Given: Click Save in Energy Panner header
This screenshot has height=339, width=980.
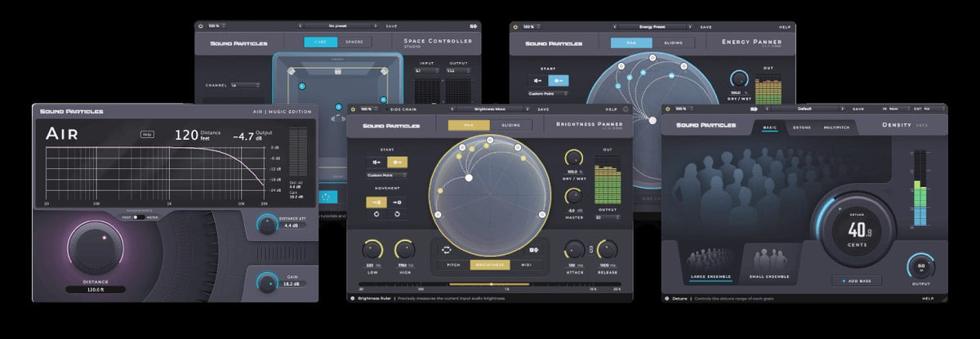Looking at the screenshot, I should click(706, 27).
